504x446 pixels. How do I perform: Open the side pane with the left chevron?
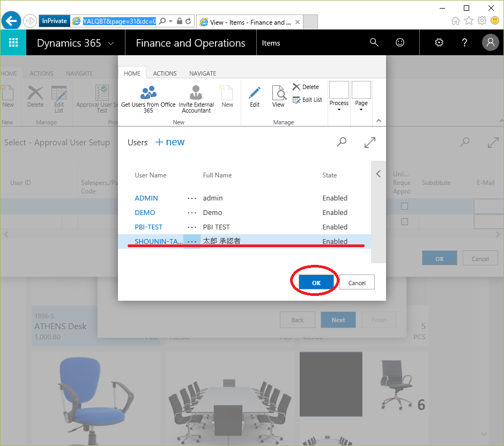click(x=379, y=174)
